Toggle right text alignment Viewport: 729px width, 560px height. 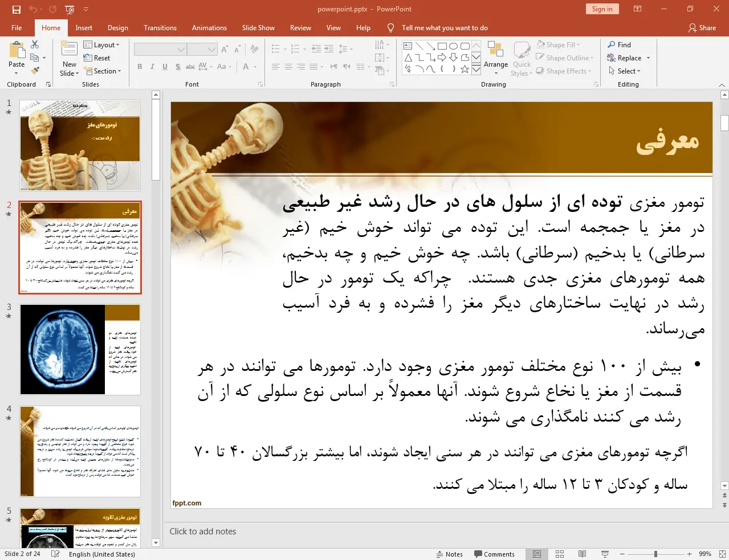pos(300,67)
